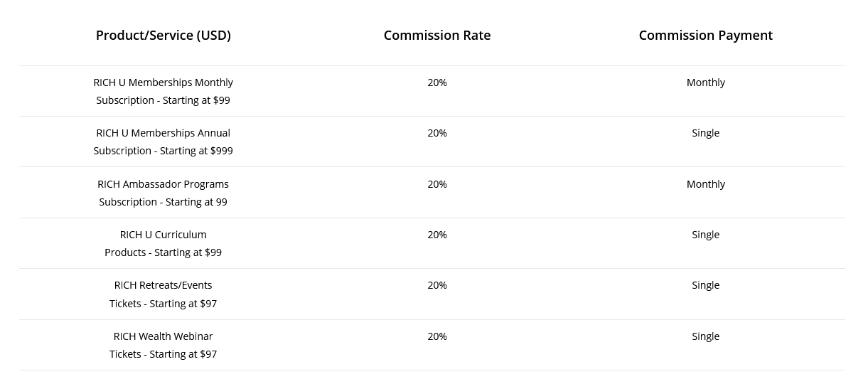
Task: Select RICH Retreats/Events Tickets product cell
Action: click(x=163, y=294)
